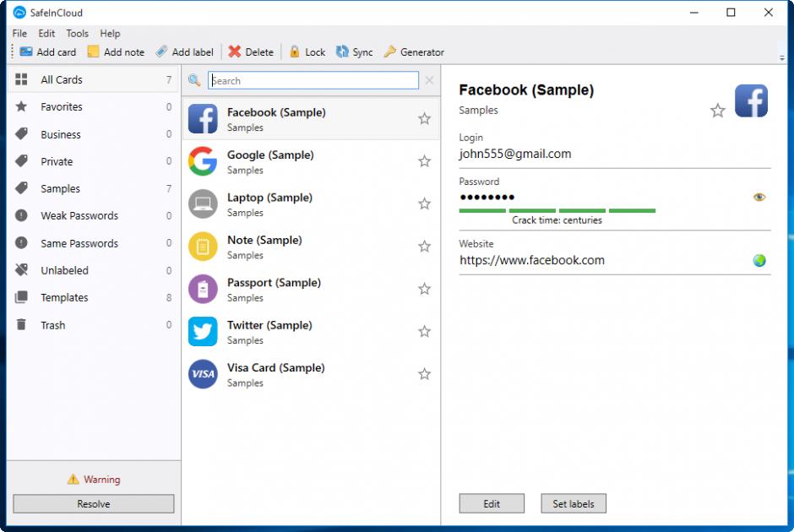Click the password strength bar
Image resolution: width=794 pixels, height=532 pixels.
(557, 210)
